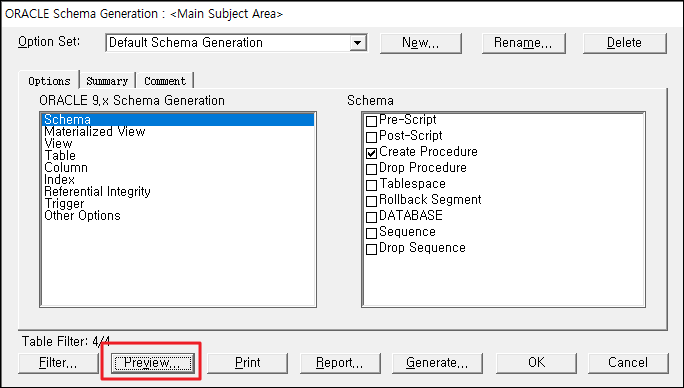Click OK to confirm schema options

(x=536, y=363)
